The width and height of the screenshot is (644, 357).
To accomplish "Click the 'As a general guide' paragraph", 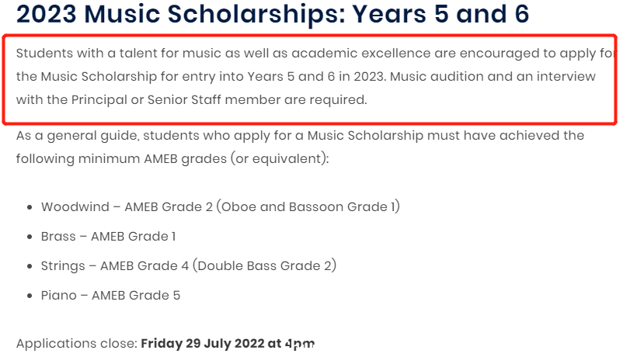I will coord(300,147).
